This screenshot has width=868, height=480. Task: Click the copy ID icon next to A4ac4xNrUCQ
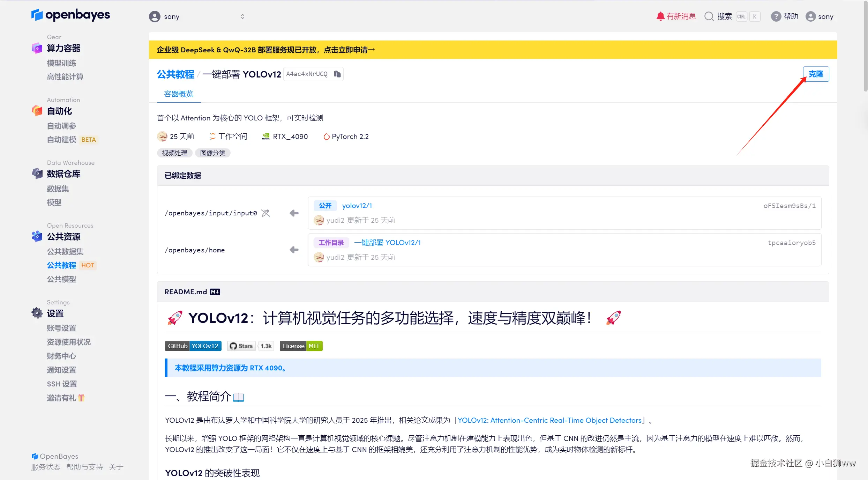point(337,74)
